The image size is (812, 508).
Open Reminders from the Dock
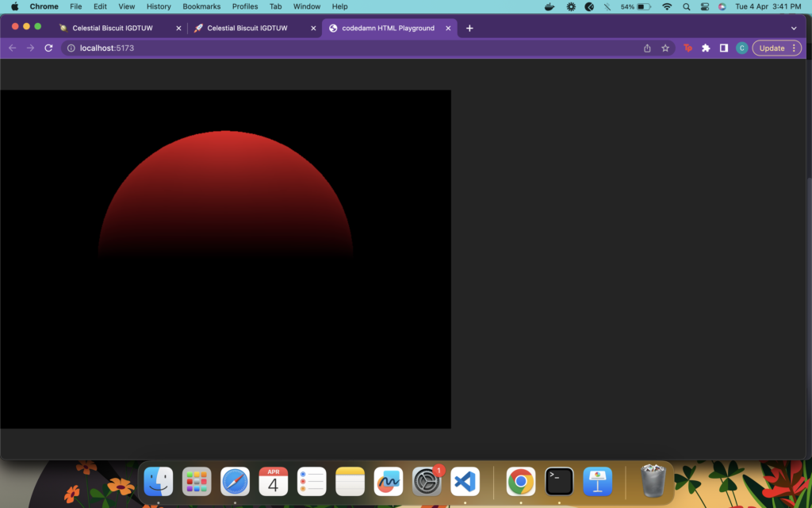pyautogui.click(x=312, y=482)
